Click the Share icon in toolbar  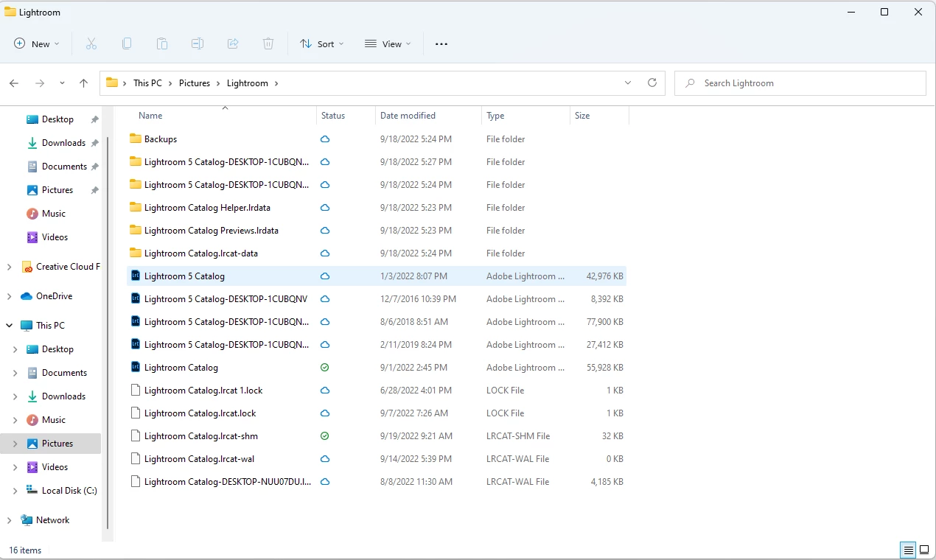click(233, 44)
